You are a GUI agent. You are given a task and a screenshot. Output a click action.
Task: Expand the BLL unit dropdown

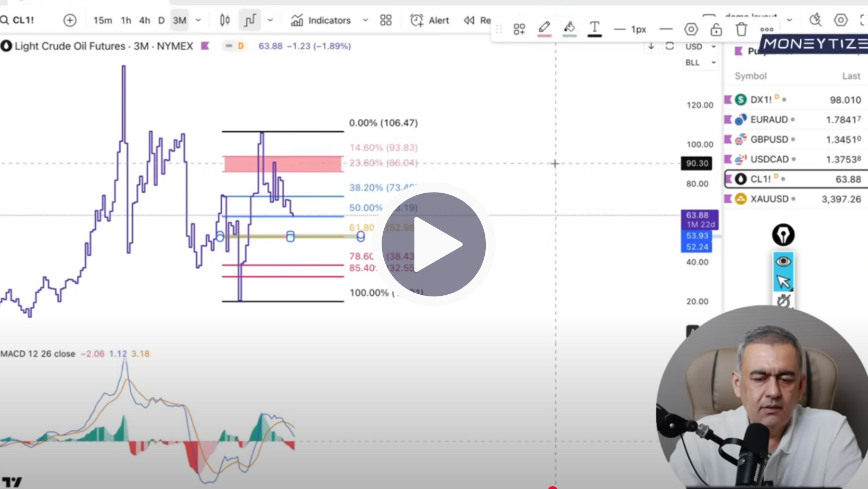pos(700,62)
